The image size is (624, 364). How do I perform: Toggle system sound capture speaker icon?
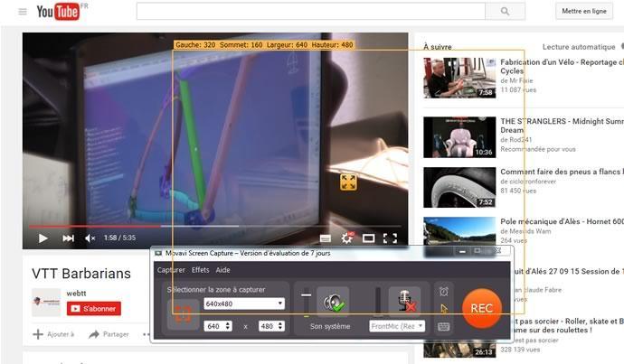click(x=333, y=303)
